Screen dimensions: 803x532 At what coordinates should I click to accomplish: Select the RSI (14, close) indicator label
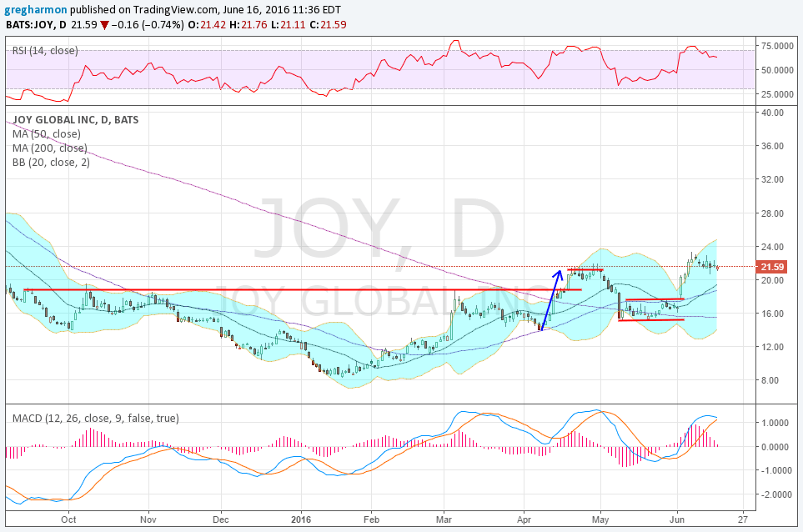(45, 50)
